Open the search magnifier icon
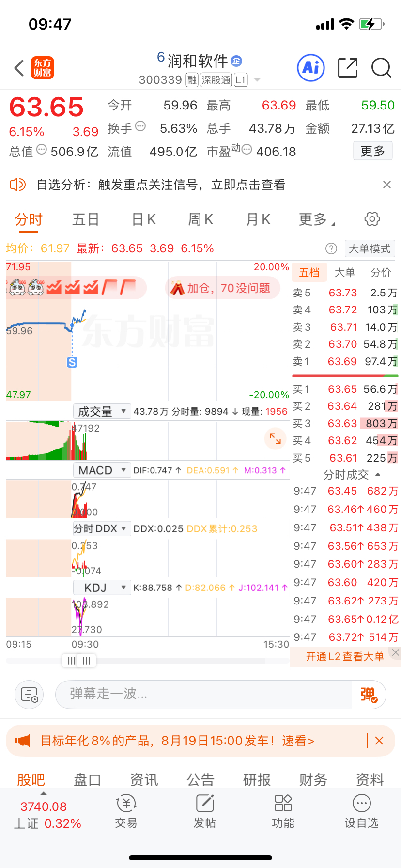The height and width of the screenshot is (868, 401). (381, 68)
